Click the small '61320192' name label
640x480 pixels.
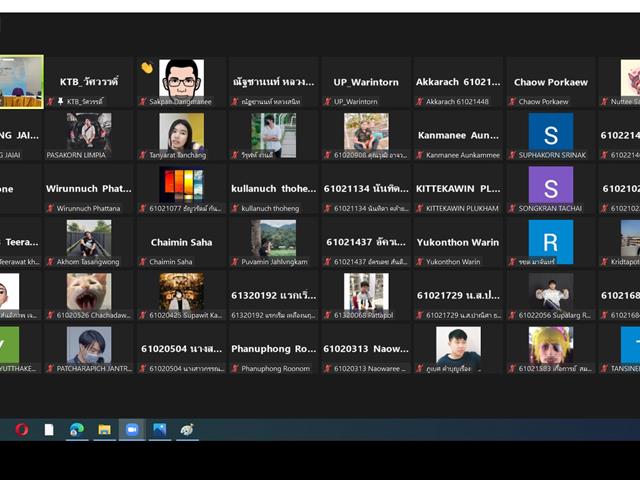click(x=273, y=315)
